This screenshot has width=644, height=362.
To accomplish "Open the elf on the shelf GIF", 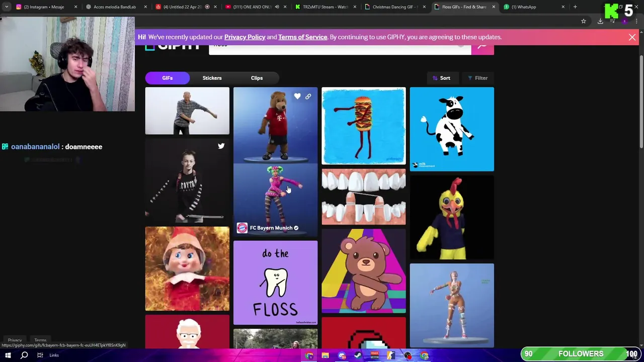I will (187, 269).
